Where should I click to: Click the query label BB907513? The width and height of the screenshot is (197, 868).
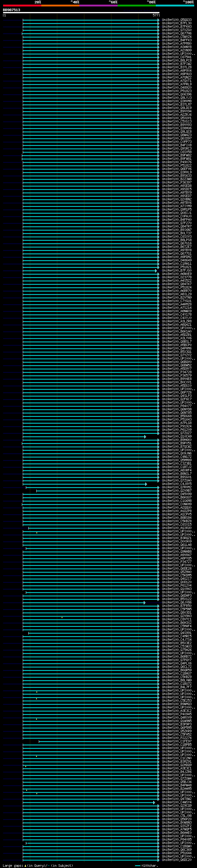point(11,10)
